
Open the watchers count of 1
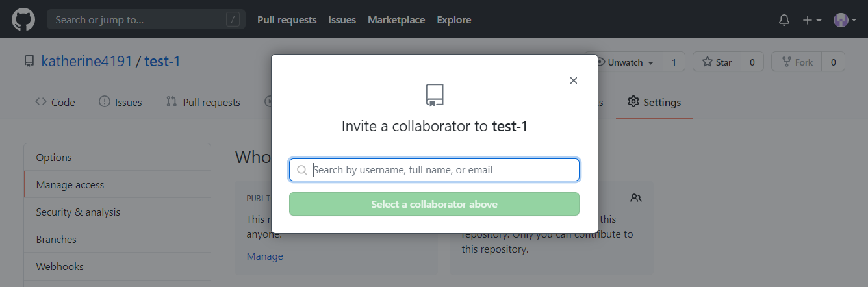[x=674, y=62]
